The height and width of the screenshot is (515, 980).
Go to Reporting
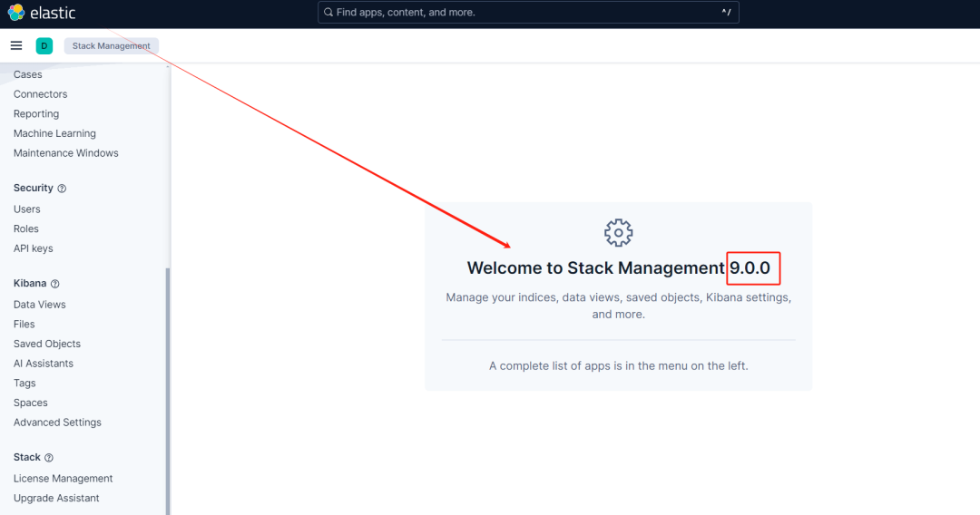[x=36, y=113]
